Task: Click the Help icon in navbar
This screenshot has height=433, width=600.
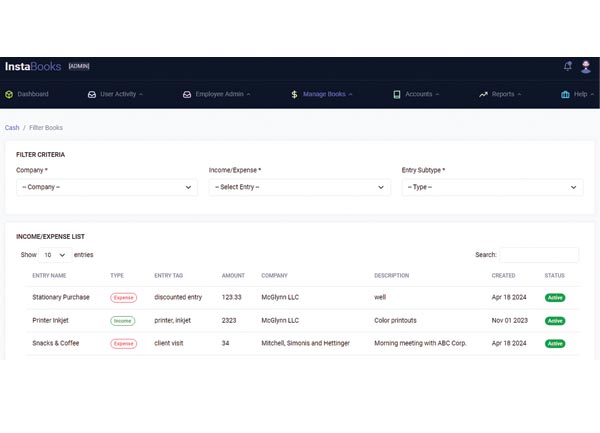Action: [565, 95]
